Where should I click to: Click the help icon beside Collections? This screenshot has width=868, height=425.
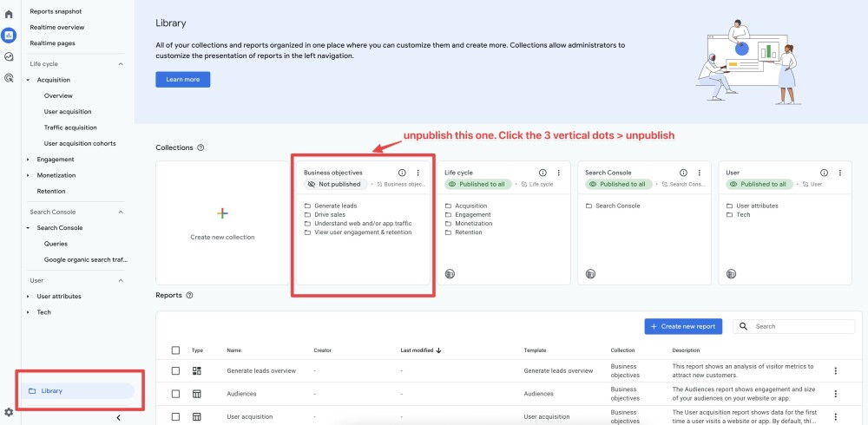[x=201, y=147]
